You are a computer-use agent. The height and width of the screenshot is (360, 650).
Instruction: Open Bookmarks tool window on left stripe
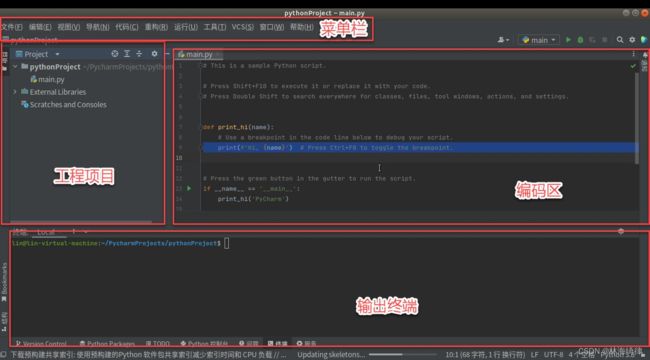coord(5,283)
